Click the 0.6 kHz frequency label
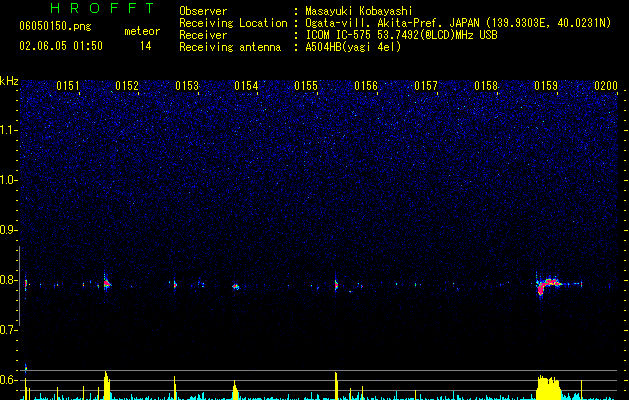629x400 pixels. point(8,380)
